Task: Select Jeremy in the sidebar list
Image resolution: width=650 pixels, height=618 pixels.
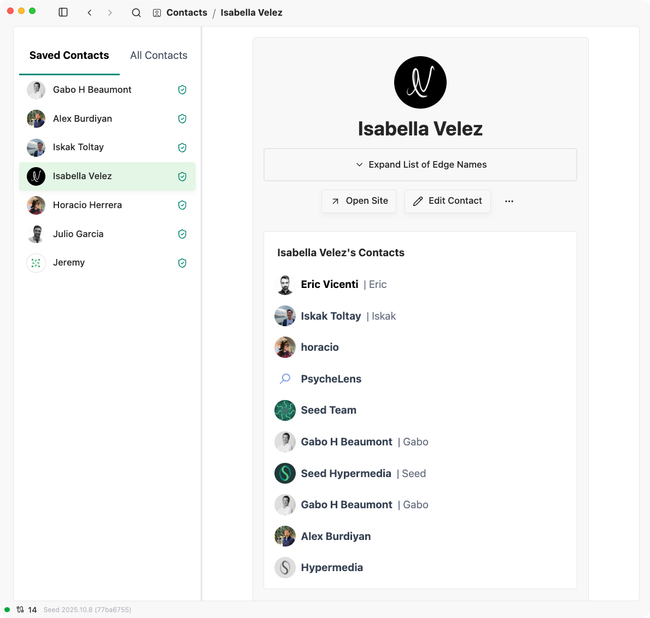Action: (x=69, y=263)
